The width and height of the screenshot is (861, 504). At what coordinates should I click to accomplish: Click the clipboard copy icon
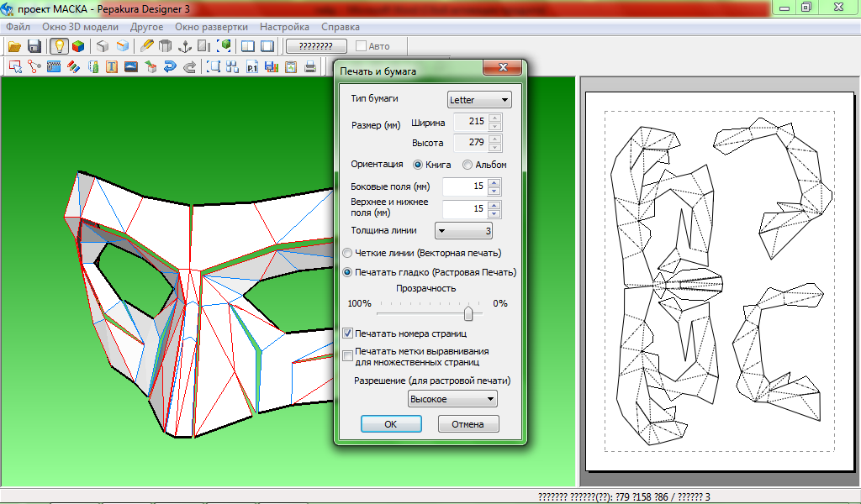pos(291,67)
